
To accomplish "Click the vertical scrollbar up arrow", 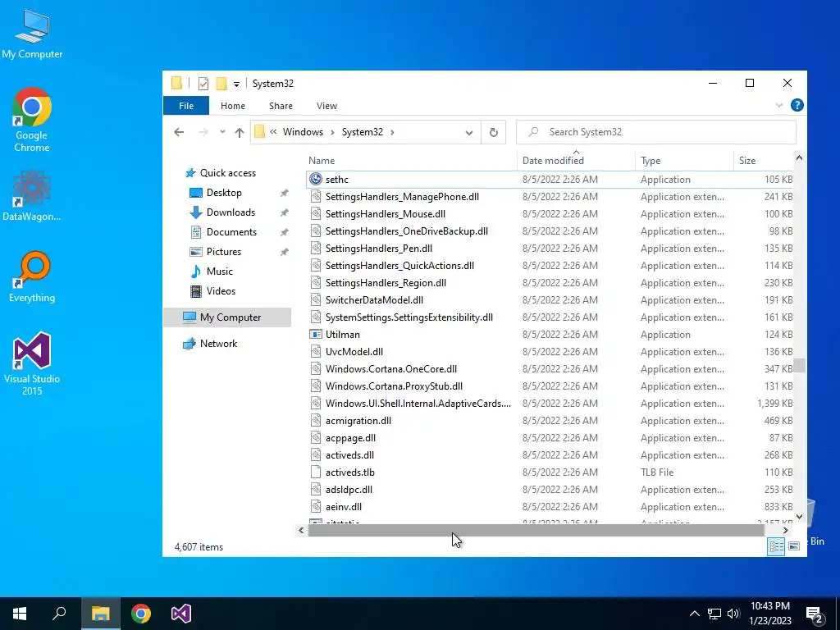I will 799,158.
